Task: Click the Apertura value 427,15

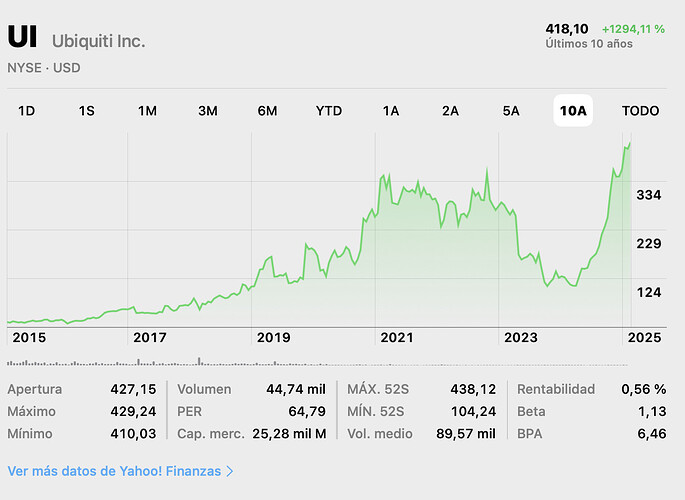Action: point(133,389)
